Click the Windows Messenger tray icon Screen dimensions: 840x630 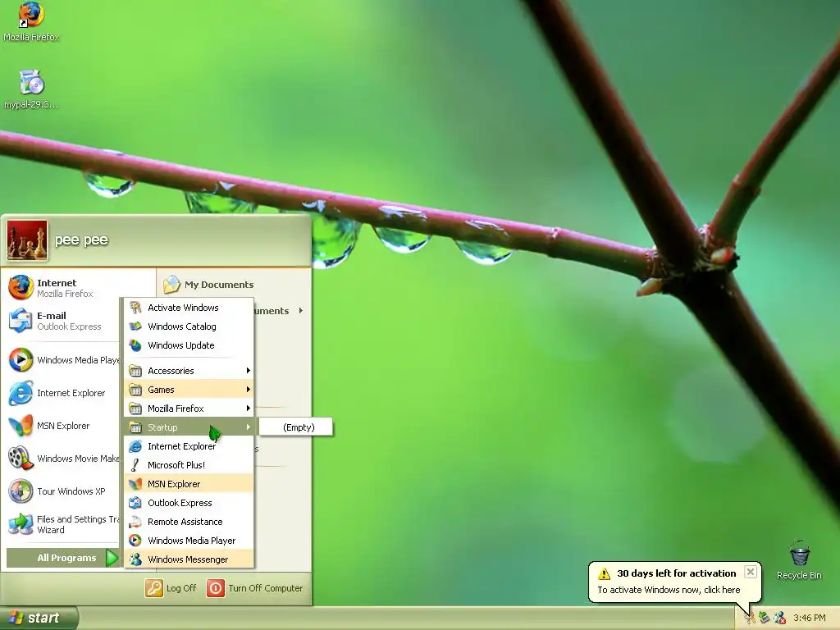click(x=780, y=619)
